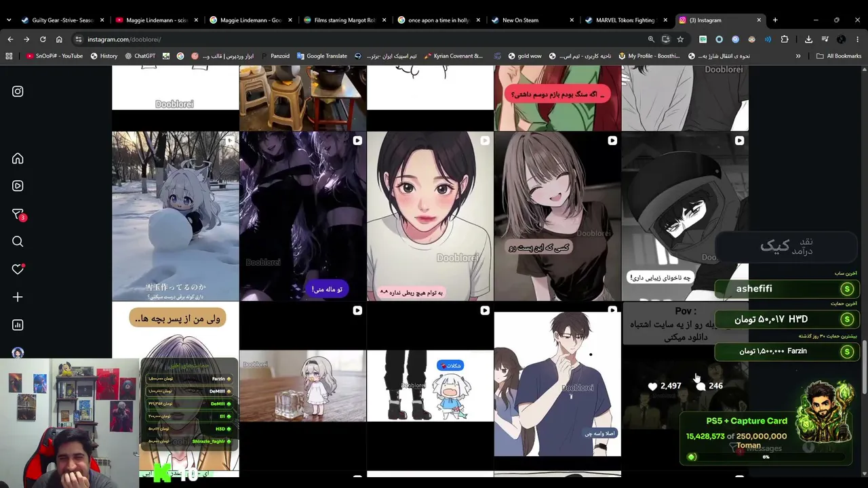Open the History bookmark
This screenshot has height=488, width=868.
104,56
